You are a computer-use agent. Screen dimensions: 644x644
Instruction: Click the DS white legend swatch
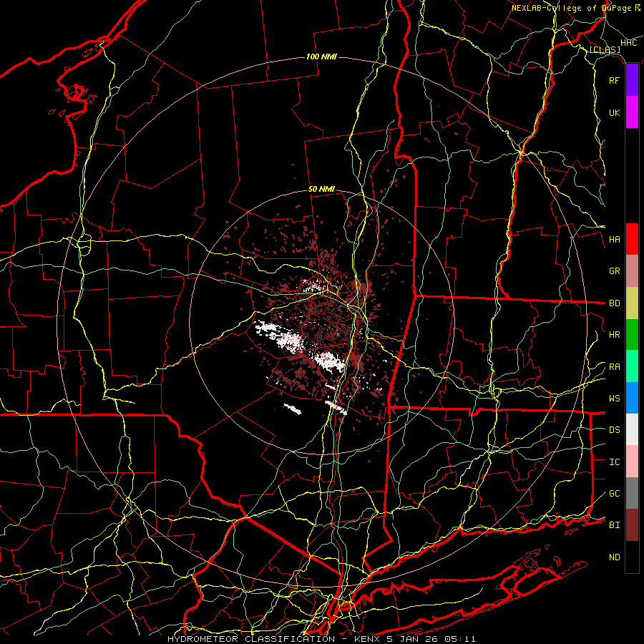(x=632, y=429)
